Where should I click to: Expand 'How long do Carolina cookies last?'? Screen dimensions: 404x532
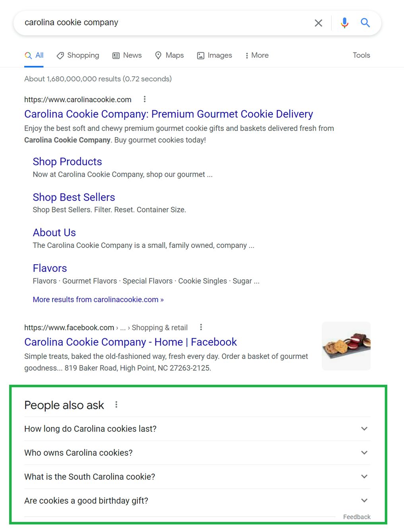pos(364,429)
